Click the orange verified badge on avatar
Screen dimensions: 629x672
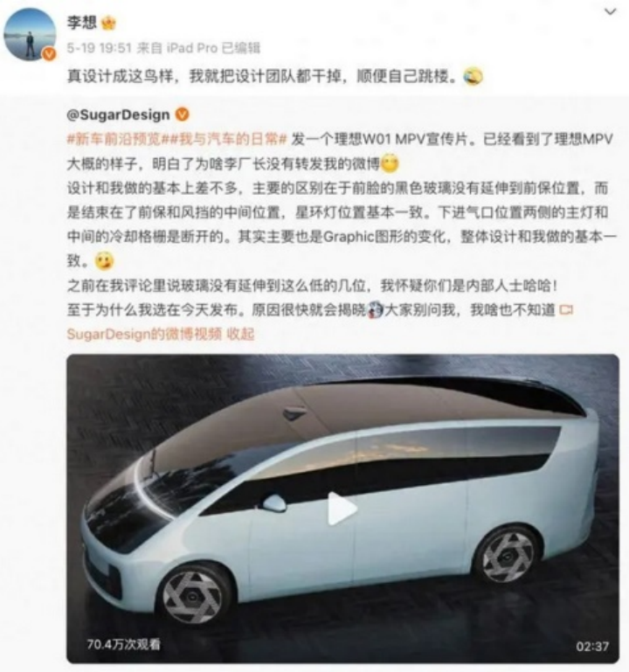(x=49, y=53)
